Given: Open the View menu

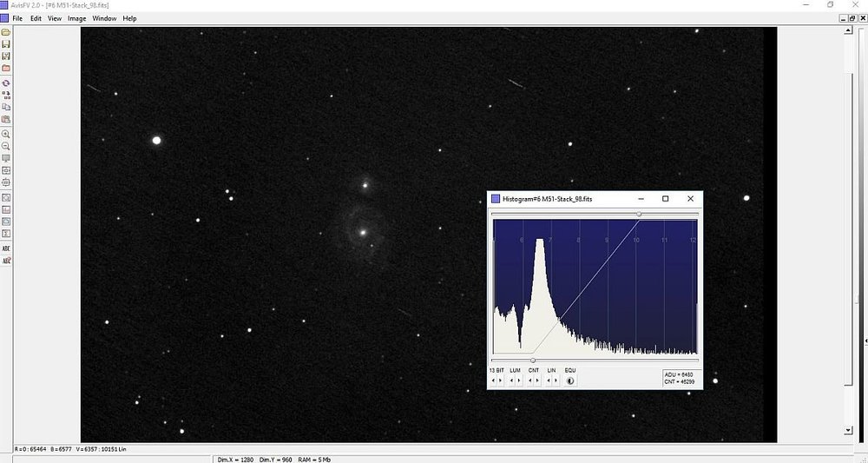Looking at the screenshot, I should 54,18.
